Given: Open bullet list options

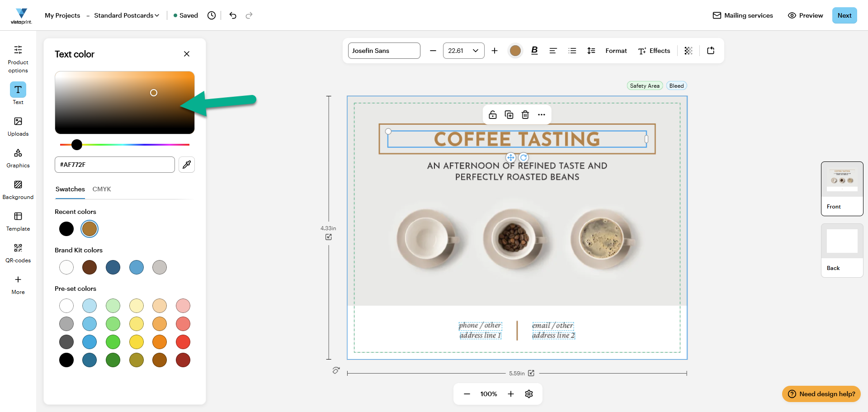Looking at the screenshot, I should click(x=572, y=51).
